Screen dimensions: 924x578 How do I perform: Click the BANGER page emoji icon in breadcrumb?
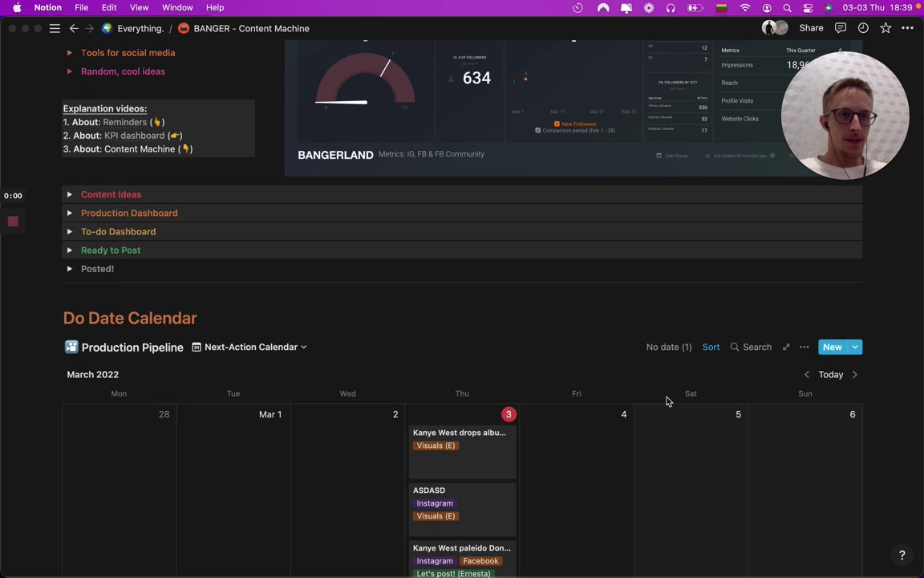click(184, 28)
